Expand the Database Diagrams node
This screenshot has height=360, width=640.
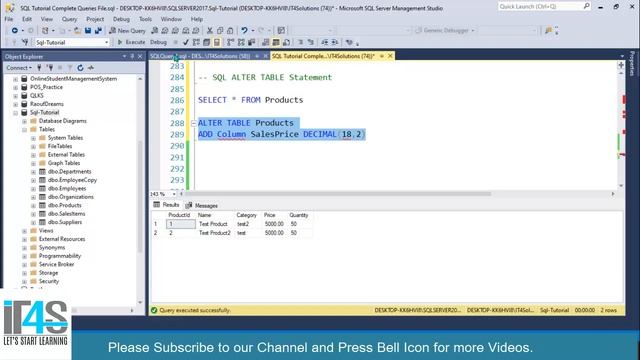[24, 121]
